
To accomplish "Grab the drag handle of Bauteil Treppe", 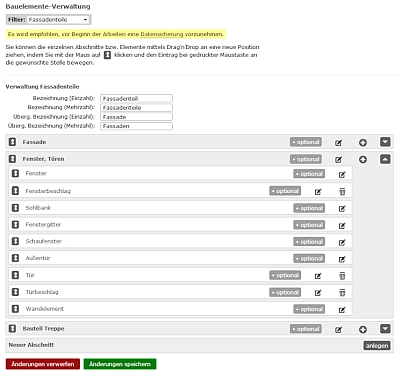I will point(12,329).
